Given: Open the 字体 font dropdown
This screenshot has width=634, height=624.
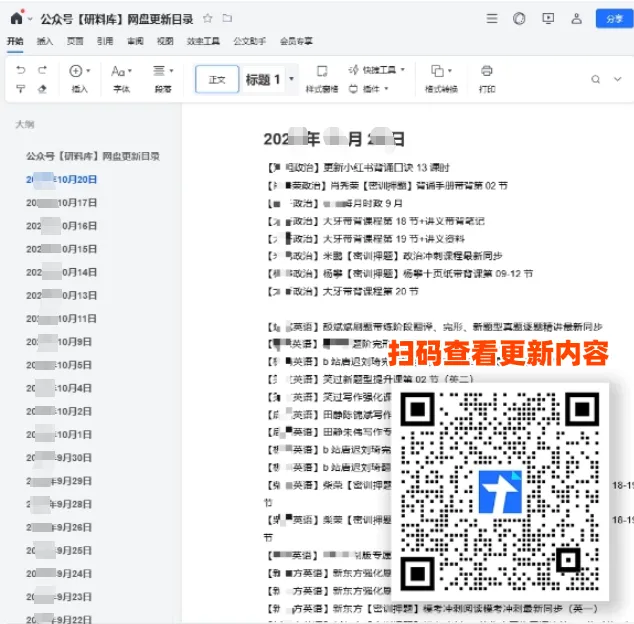Looking at the screenshot, I should click(x=121, y=79).
